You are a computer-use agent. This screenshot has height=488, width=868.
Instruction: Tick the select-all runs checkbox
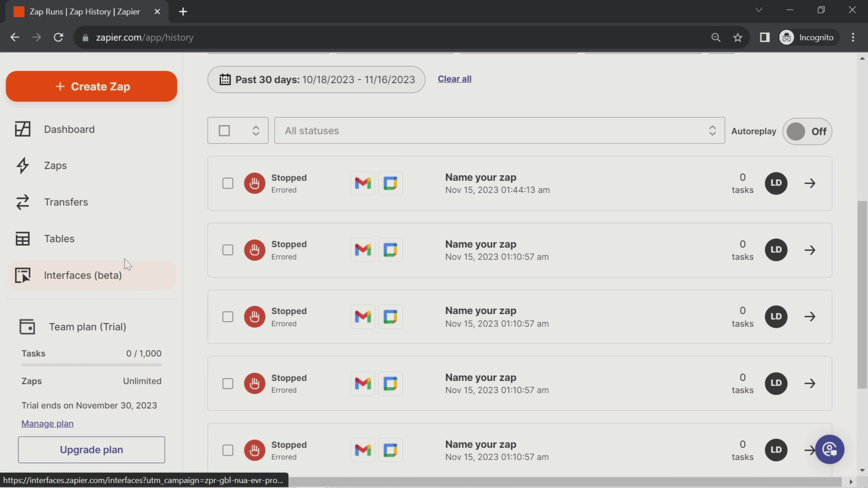click(224, 131)
